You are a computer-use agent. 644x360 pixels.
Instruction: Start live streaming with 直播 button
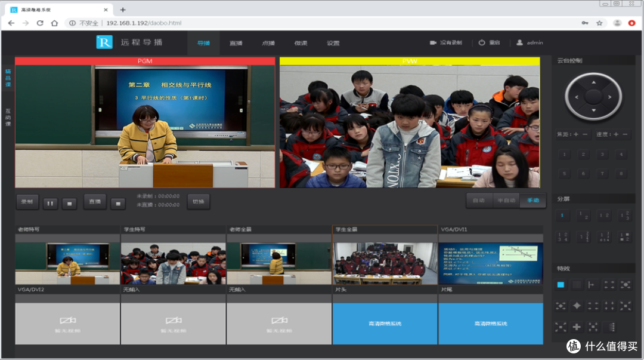95,202
